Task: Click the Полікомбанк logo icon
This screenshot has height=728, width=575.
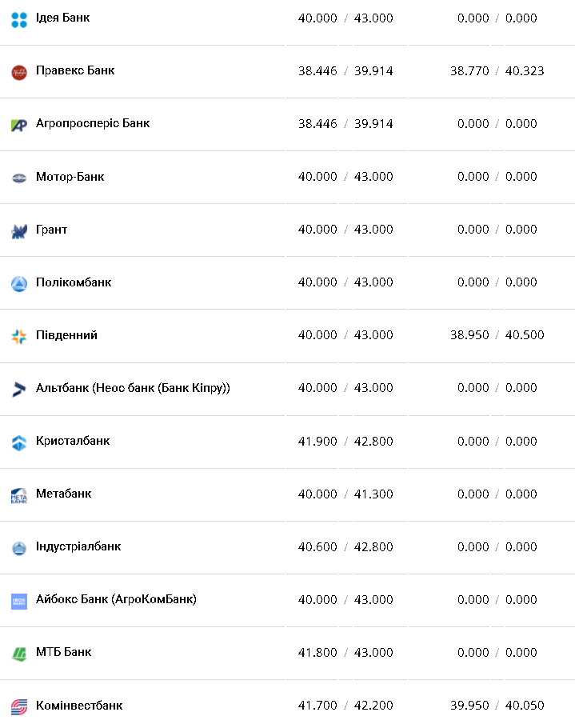Action: [19, 284]
